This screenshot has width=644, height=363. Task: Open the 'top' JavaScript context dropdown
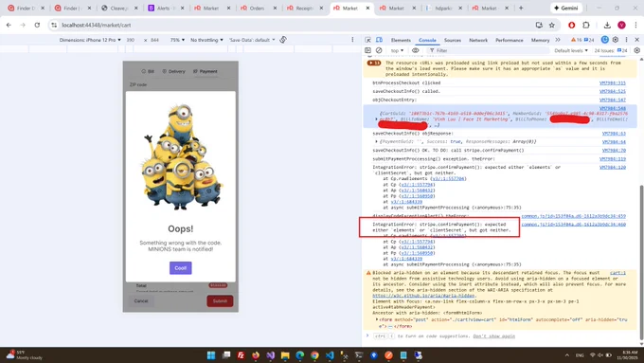(397, 50)
